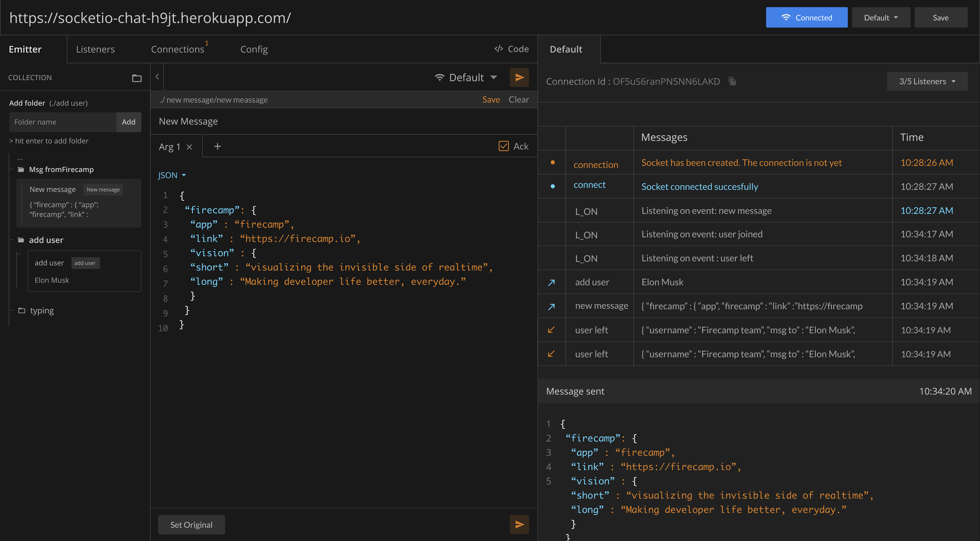Screen dimensions: 980x541
Task: Add another argument with the plus icon
Action: point(217,146)
